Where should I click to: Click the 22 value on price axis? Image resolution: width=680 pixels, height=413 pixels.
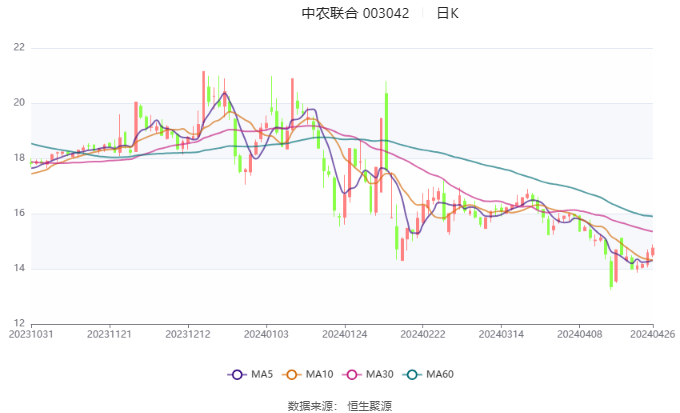(x=19, y=48)
